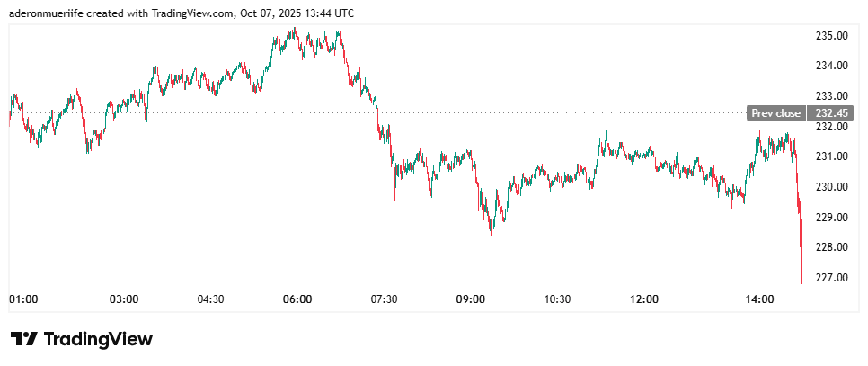The image size is (868, 366).
Task: Select the 04:30 time axis marker
Action: [x=210, y=299]
